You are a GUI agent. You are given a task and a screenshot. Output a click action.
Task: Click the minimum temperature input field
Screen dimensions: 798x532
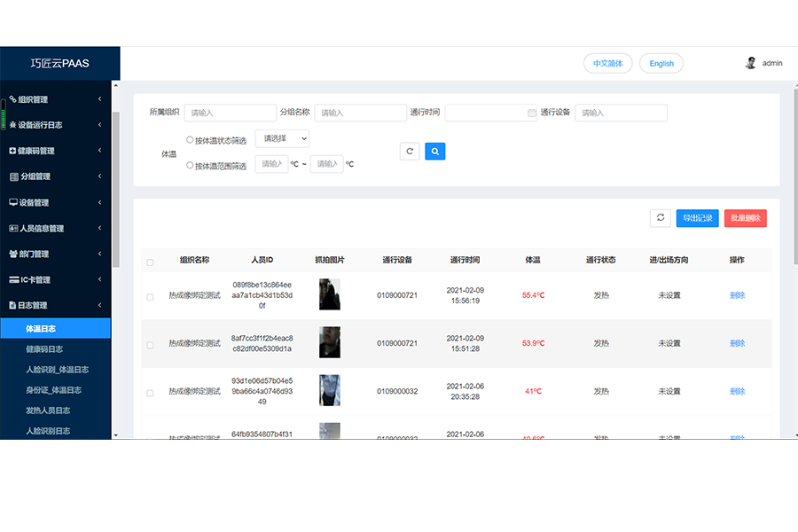pos(272,164)
